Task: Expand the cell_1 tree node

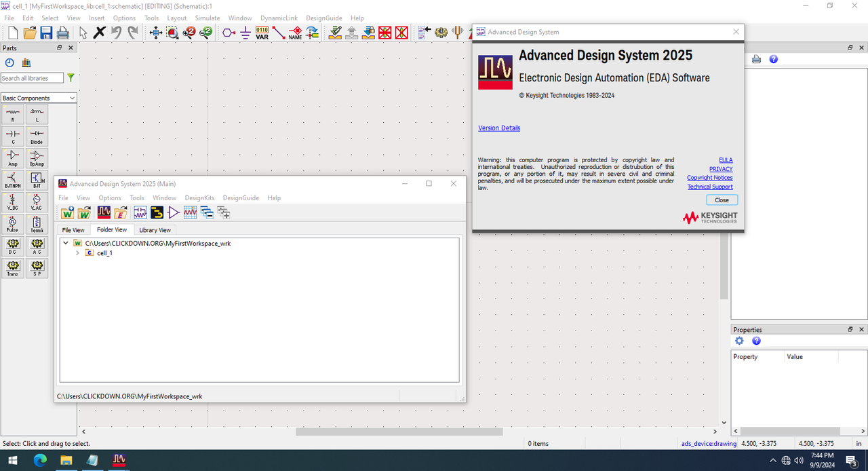Action: pos(77,253)
